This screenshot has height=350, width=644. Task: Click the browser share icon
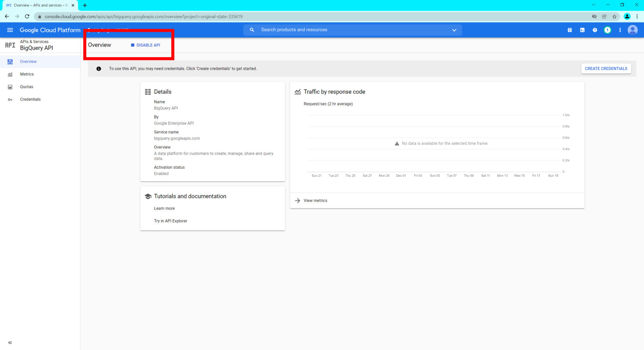click(604, 16)
